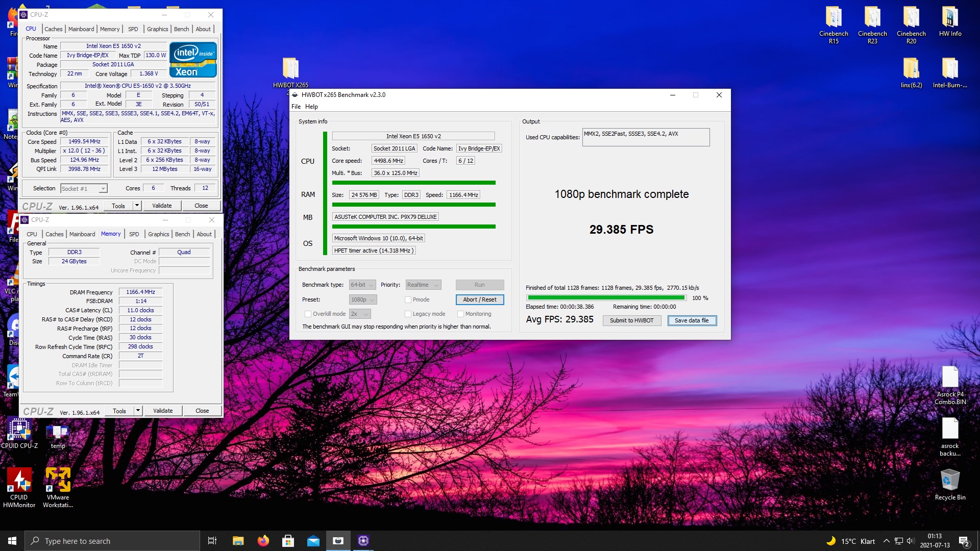Click the Intel Xeon inside logo
This screenshot has height=551, width=980.
(193, 60)
